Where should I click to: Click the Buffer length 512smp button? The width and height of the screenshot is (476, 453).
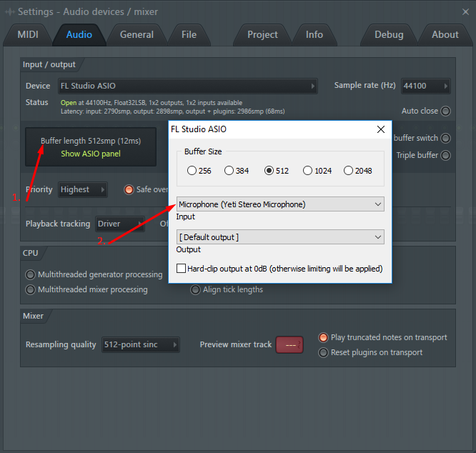click(91, 147)
